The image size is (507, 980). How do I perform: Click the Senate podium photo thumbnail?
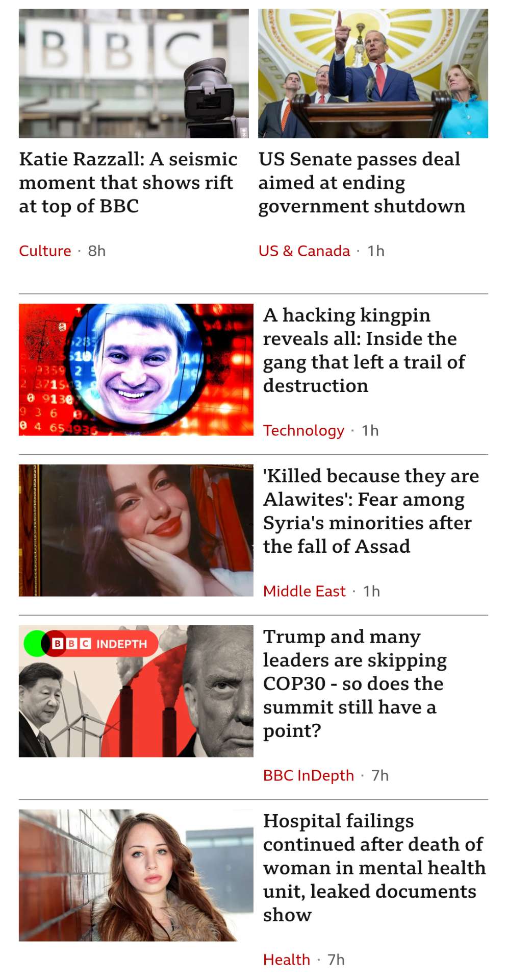tap(373, 73)
